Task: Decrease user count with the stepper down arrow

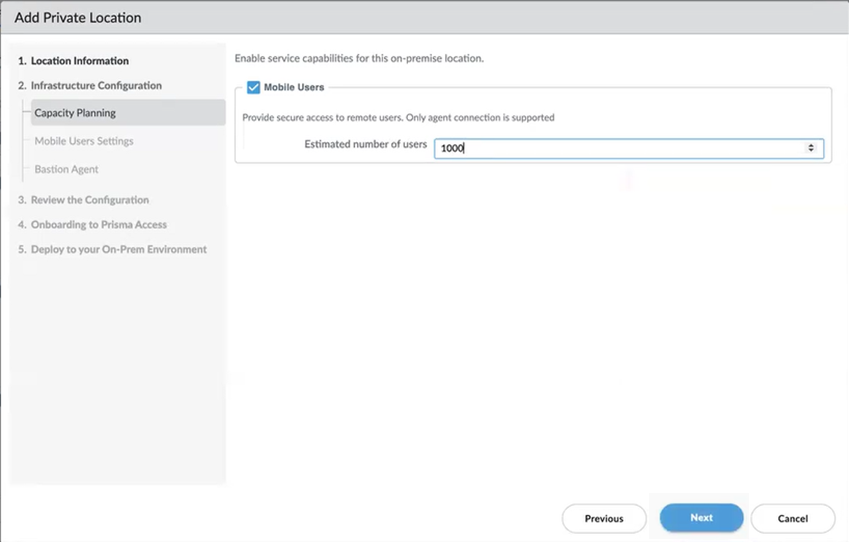Action: pos(811,151)
